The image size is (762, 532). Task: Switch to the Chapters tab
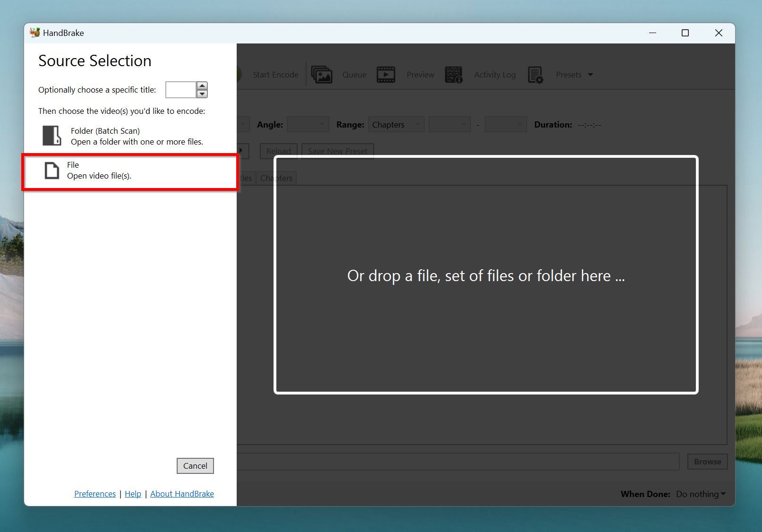click(276, 178)
